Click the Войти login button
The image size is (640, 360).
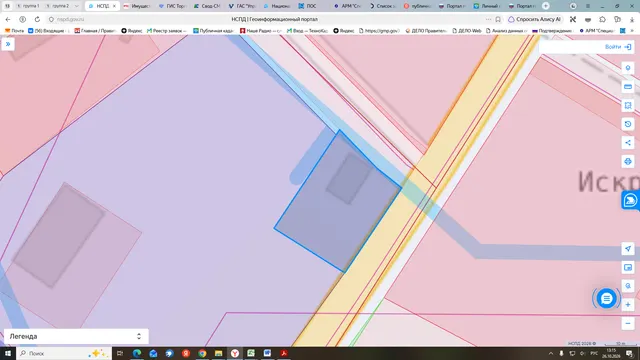[x=618, y=47]
